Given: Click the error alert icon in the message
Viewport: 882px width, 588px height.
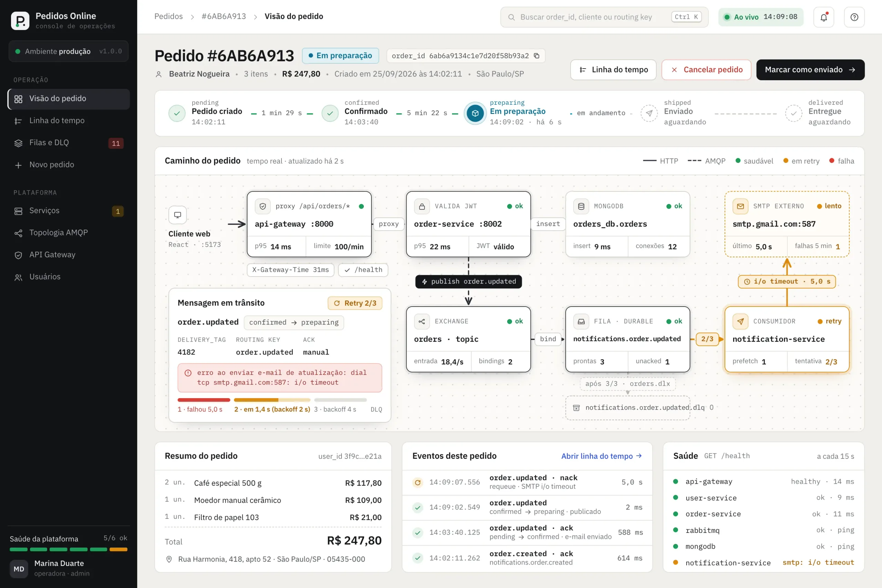Looking at the screenshot, I should pyautogui.click(x=188, y=373).
